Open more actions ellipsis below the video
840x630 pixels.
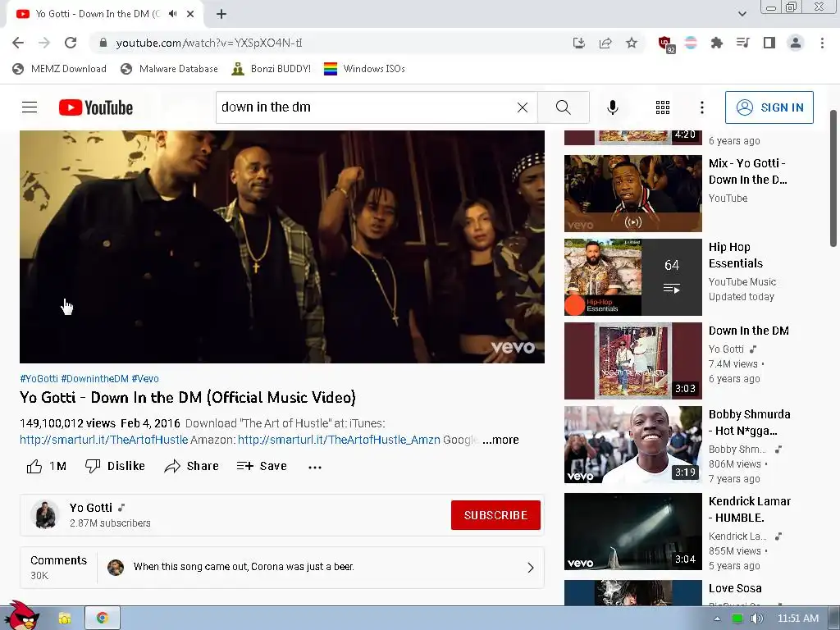click(315, 467)
